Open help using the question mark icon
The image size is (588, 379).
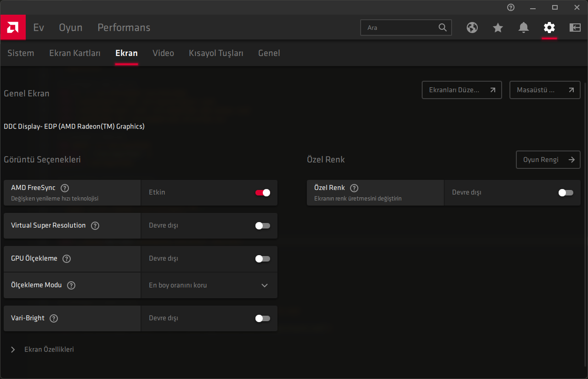(x=510, y=7)
